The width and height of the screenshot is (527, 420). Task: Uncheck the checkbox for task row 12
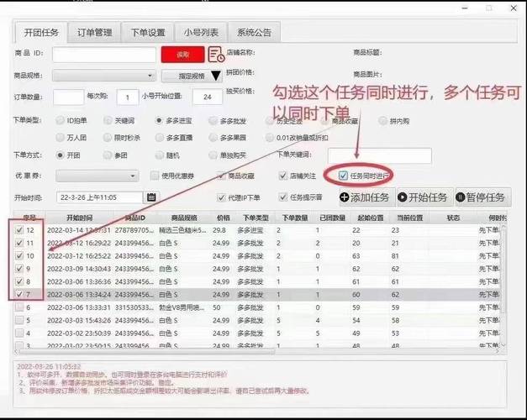(19, 230)
